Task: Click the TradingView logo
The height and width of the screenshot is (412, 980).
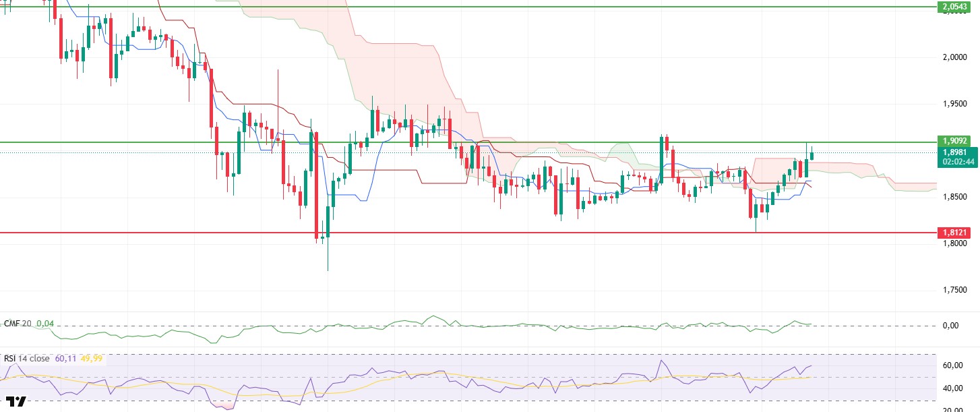Action: coord(19,401)
